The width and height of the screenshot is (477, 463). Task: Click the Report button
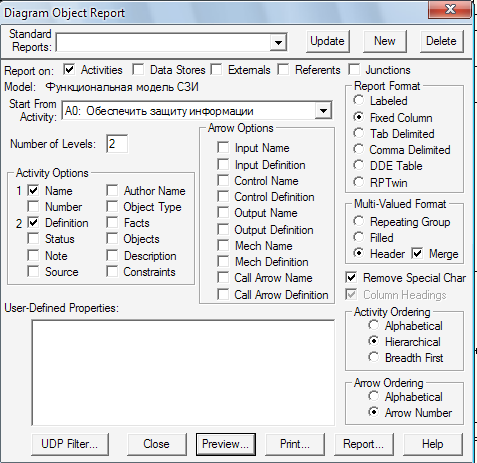[x=364, y=444]
